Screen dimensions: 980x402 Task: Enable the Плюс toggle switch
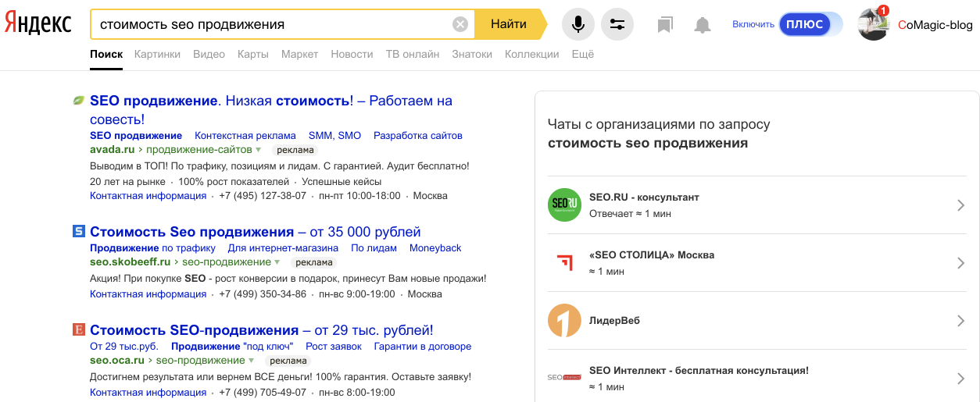[x=810, y=24]
